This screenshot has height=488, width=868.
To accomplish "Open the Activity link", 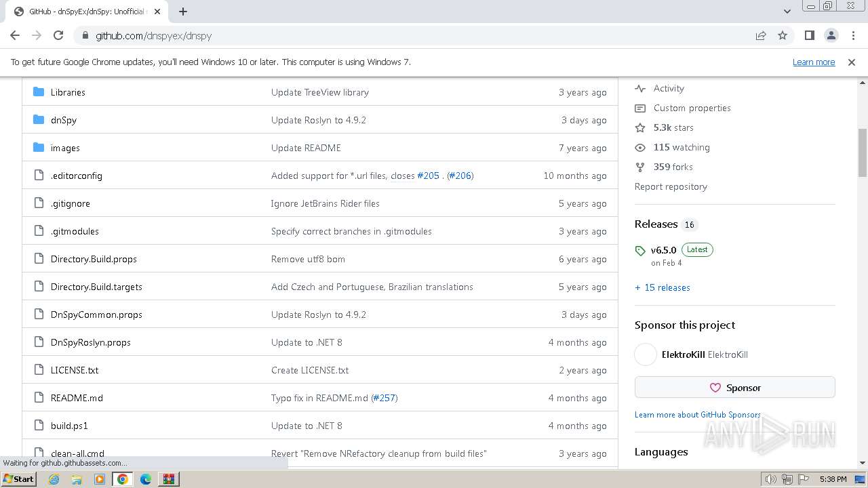I will (669, 88).
